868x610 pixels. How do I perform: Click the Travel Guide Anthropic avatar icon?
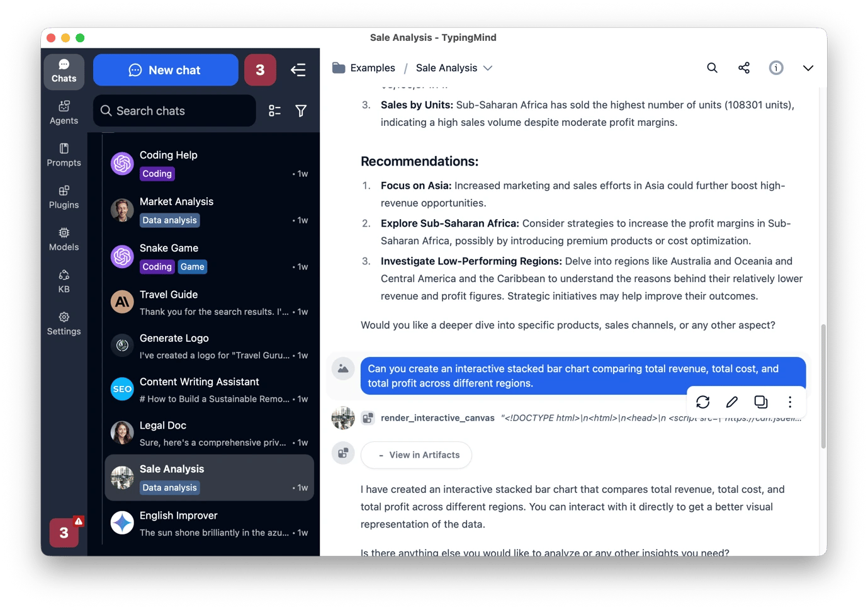122,302
